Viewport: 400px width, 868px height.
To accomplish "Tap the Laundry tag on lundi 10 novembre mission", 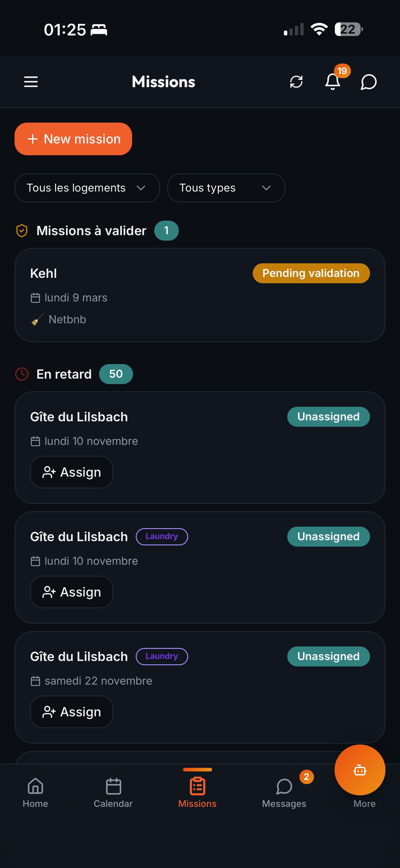I will pyautogui.click(x=162, y=536).
